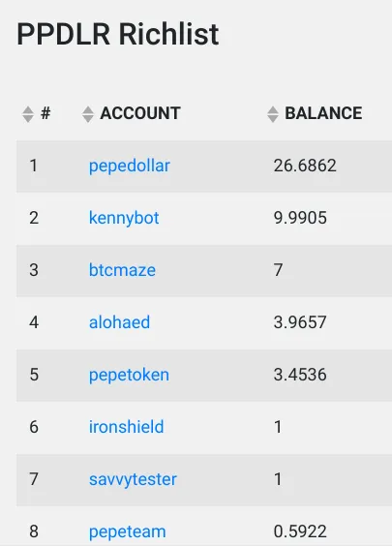
Task: Visit the btcmaze account page
Action: pos(122,270)
